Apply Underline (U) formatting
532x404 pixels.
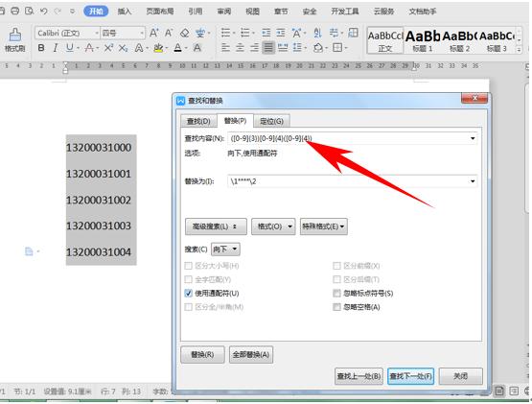pyautogui.click(x=70, y=48)
